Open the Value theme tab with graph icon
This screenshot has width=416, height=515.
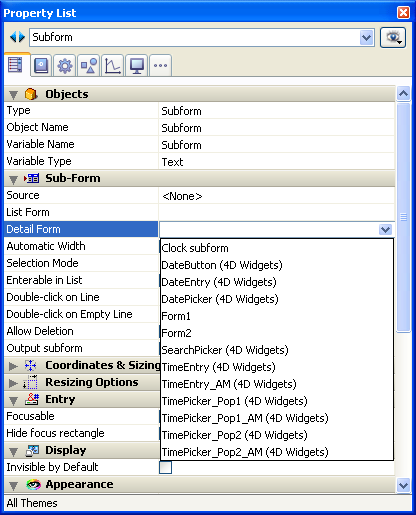pos(113,66)
